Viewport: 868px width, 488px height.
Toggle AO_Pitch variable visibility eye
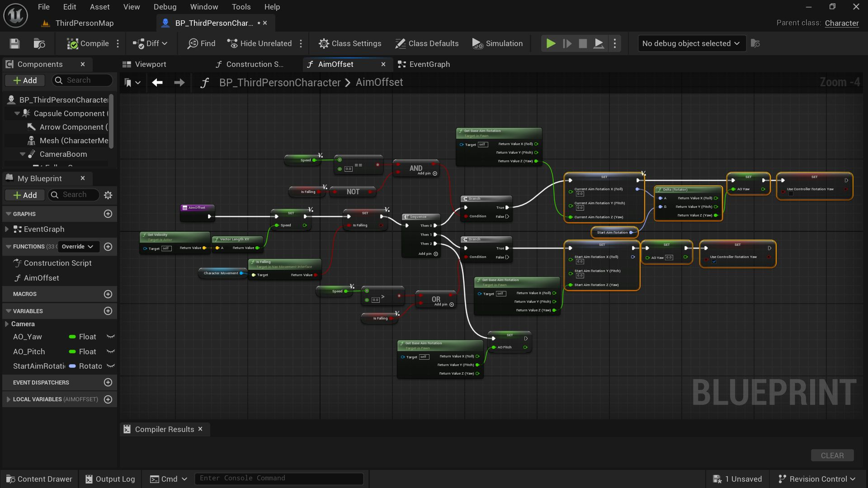pos(110,352)
